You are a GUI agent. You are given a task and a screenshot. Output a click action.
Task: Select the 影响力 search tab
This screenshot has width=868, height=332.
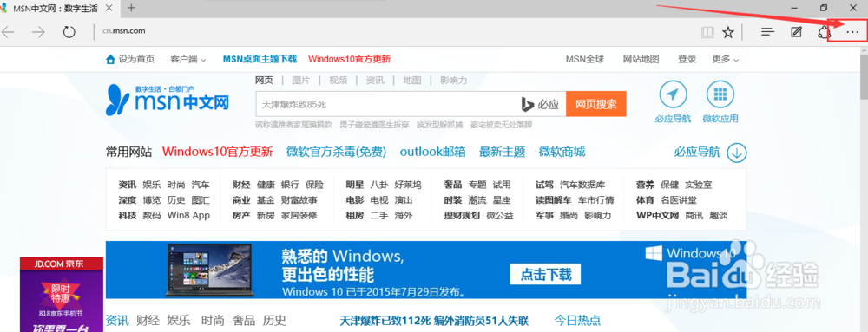click(x=453, y=80)
